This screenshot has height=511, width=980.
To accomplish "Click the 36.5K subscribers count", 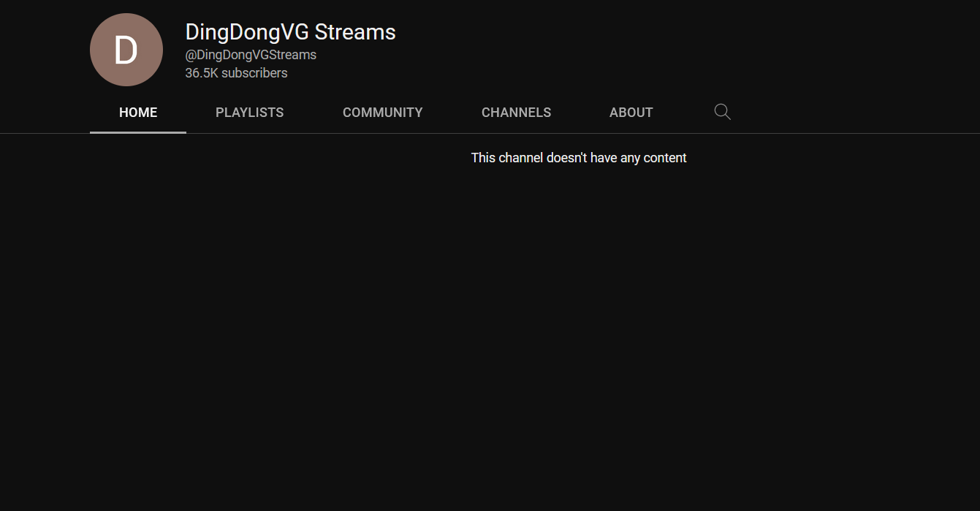I will click(236, 73).
